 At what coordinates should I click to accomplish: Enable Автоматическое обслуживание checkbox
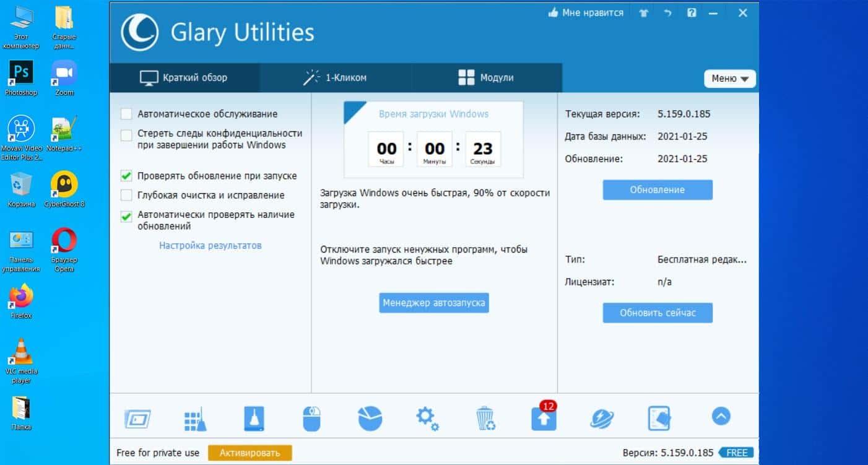(126, 114)
